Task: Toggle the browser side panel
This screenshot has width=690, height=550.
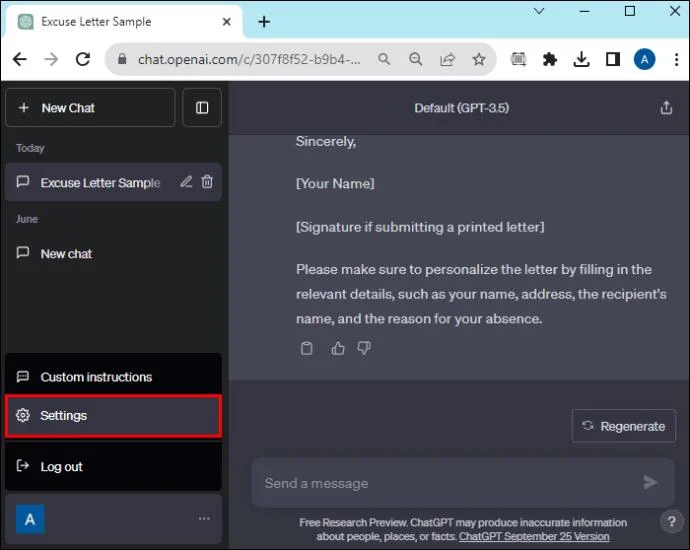Action: point(613,59)
